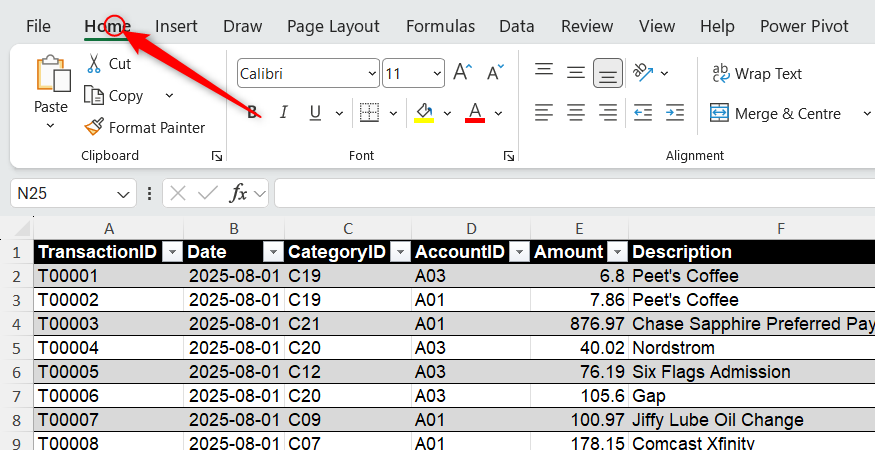Click the Paste clipboard icon
Image resolution: width=875 pixels, height=450 pixels.
[x=53, y=73]
